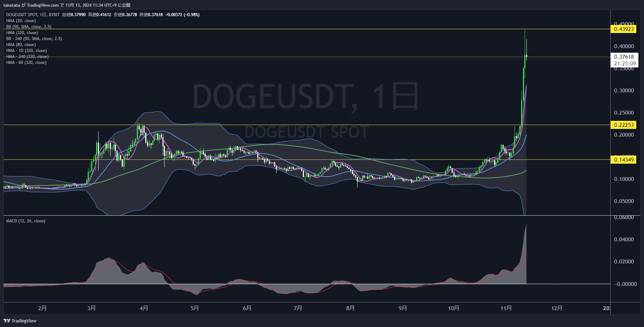Click the 21:25:09 countdown timer
The width and height of the screenshot is (644, 327).
pos(625,64)
